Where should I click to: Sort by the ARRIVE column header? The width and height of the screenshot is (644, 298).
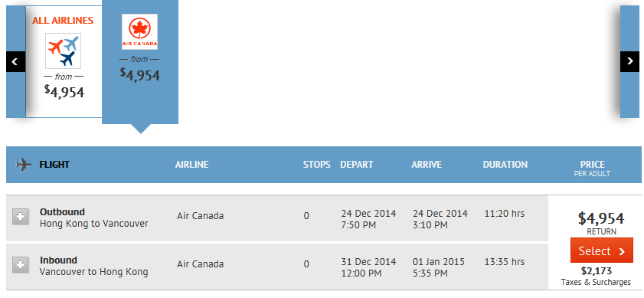427,165
